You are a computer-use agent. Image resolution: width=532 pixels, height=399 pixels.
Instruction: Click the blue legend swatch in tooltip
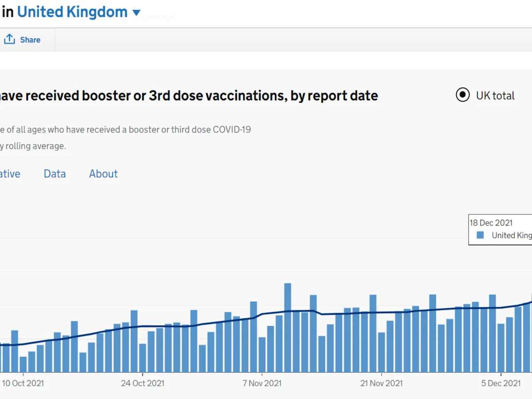click(x=480, y=235)
